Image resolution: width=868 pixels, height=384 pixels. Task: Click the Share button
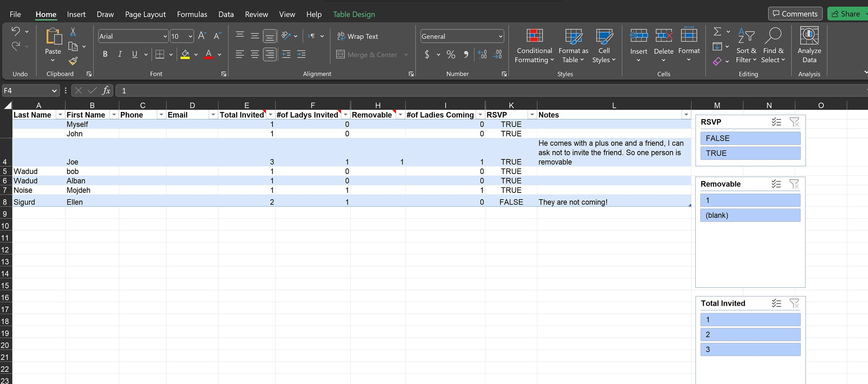[x=847, y=14]
